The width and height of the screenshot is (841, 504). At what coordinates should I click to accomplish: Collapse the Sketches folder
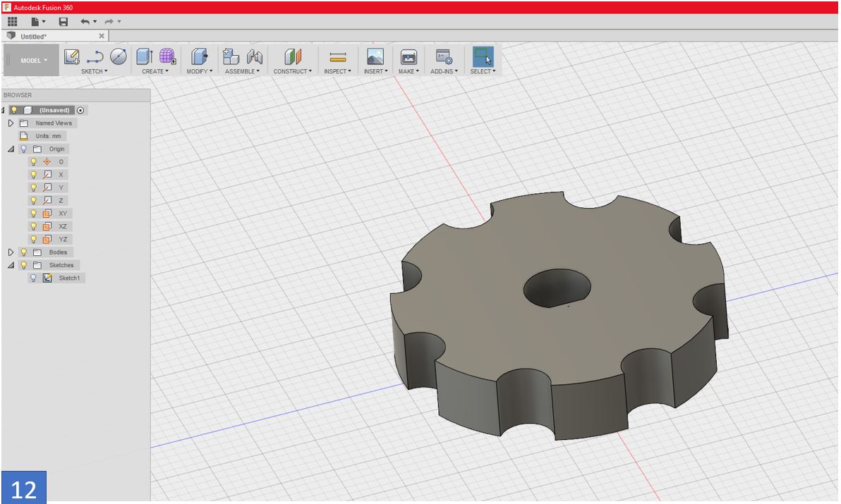[x=11, y=265]
